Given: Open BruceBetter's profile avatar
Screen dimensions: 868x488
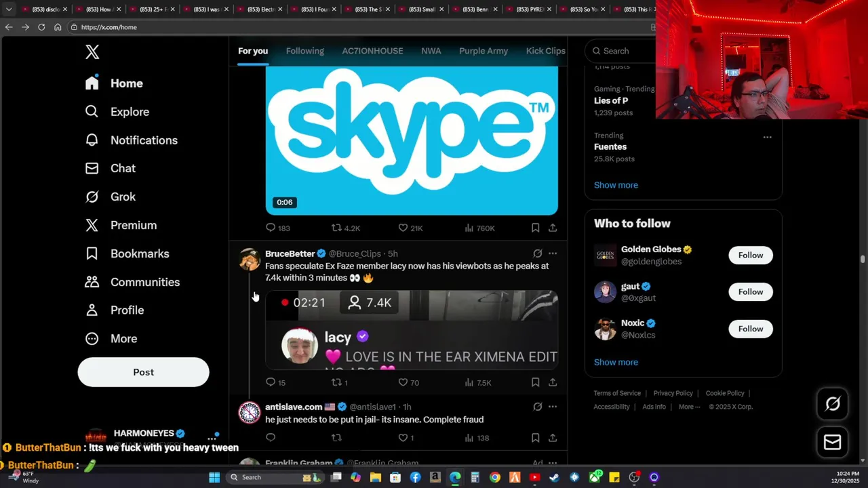Looking at the screenshot, I should click(250, 260).
